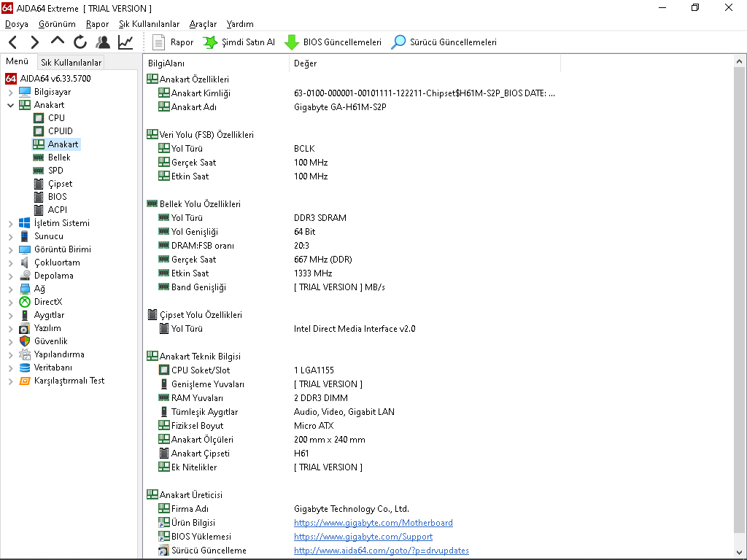Expand the Yapılandırma tree node
This screenshot has height=560, width=747.
tap(10, 355)
